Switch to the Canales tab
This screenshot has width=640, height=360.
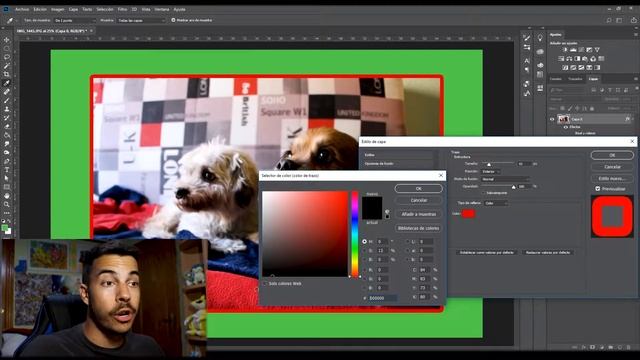(x=556, y=79)
